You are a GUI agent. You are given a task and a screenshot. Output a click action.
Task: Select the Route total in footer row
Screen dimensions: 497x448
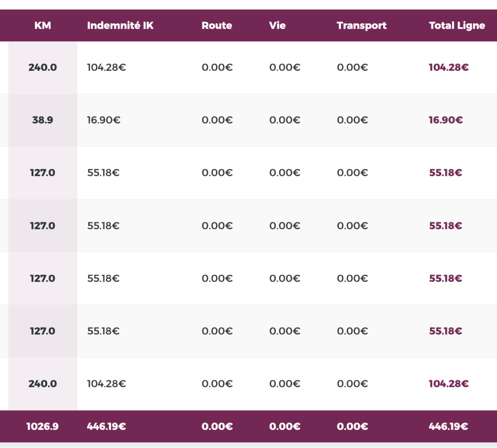coord(217,427)
